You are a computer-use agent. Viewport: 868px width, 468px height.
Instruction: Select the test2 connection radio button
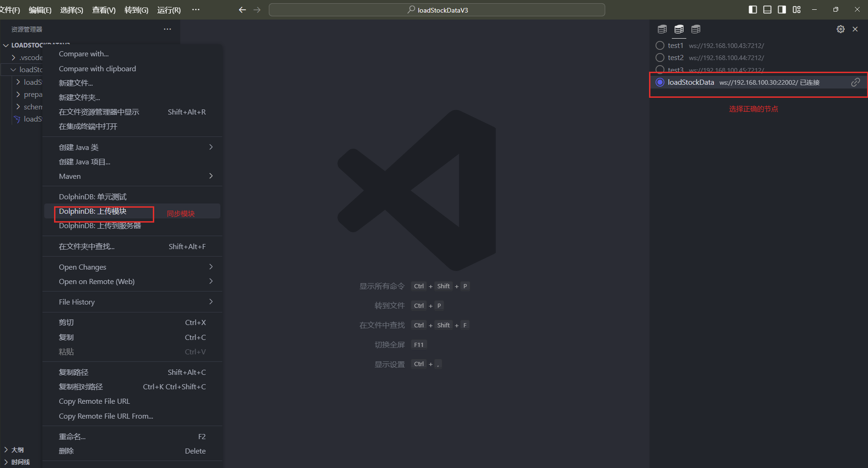[660, 58]
